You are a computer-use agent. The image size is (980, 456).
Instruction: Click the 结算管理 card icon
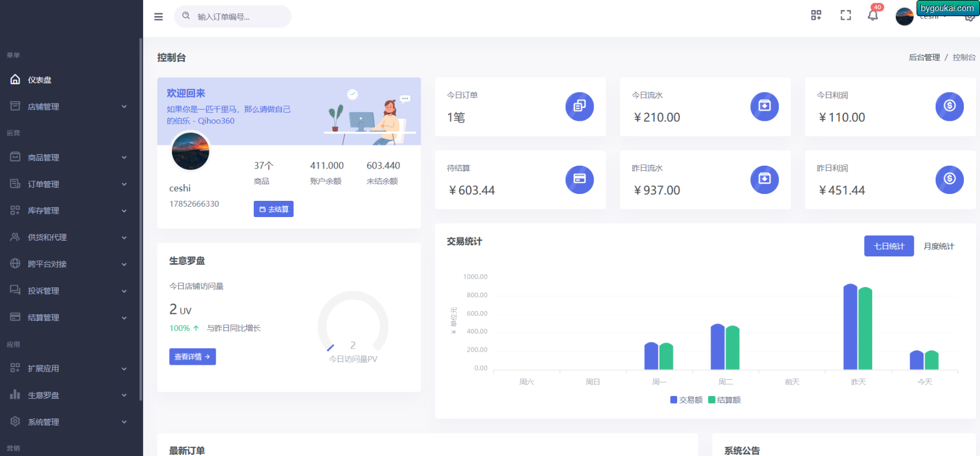tap(16, 317)
